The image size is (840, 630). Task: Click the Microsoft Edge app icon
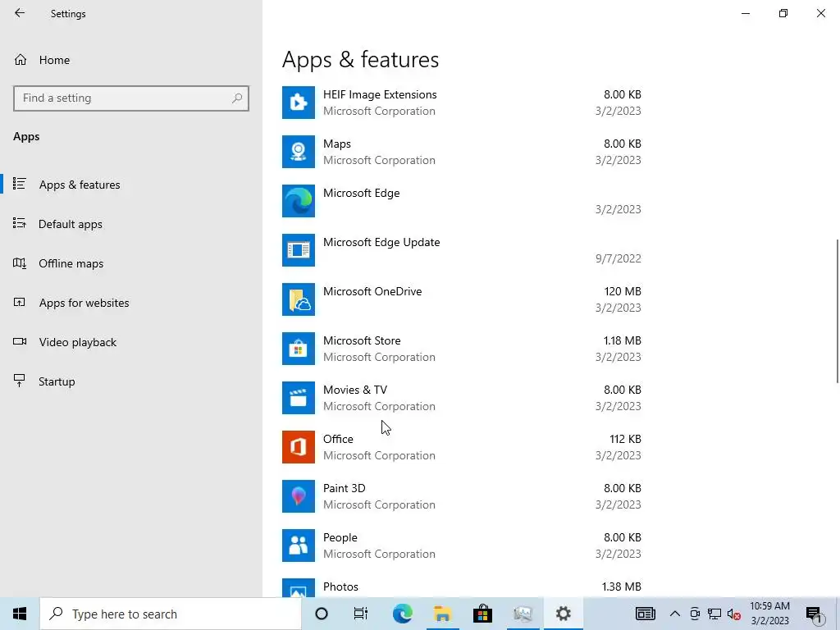[x=299, y=201]
